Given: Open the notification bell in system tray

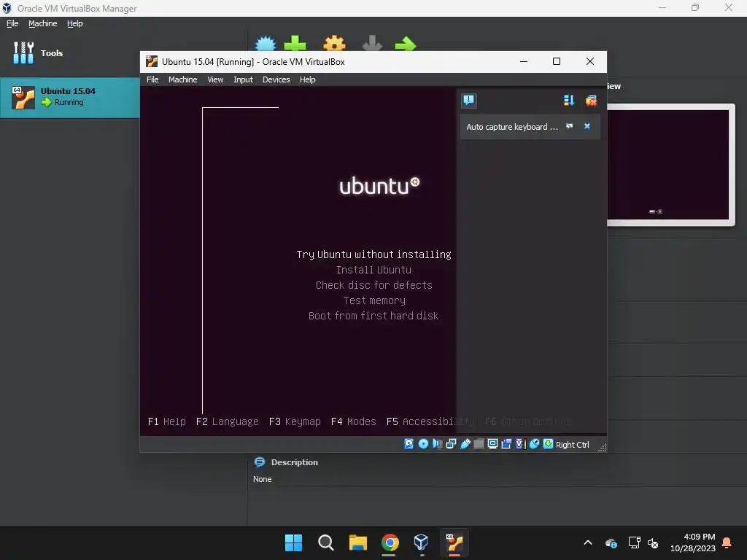Looking at the screenshot, I should [727, 542].
